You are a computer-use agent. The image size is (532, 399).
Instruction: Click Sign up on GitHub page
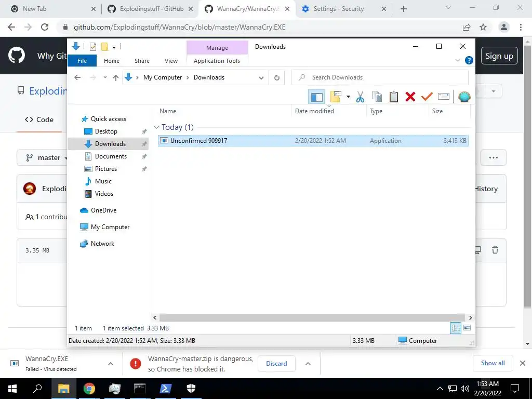[x=499, y=56]
